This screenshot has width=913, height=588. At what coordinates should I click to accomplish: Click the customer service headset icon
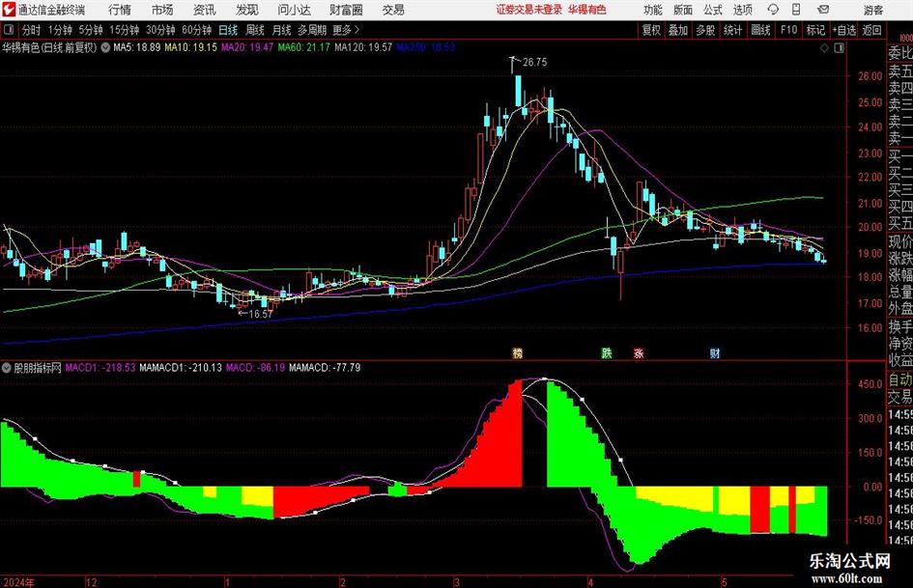[773, 10]
